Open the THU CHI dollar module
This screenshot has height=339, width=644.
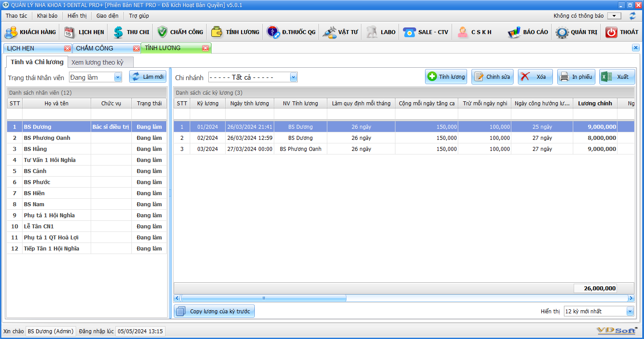pyautogui.click(x=131, y=32)
